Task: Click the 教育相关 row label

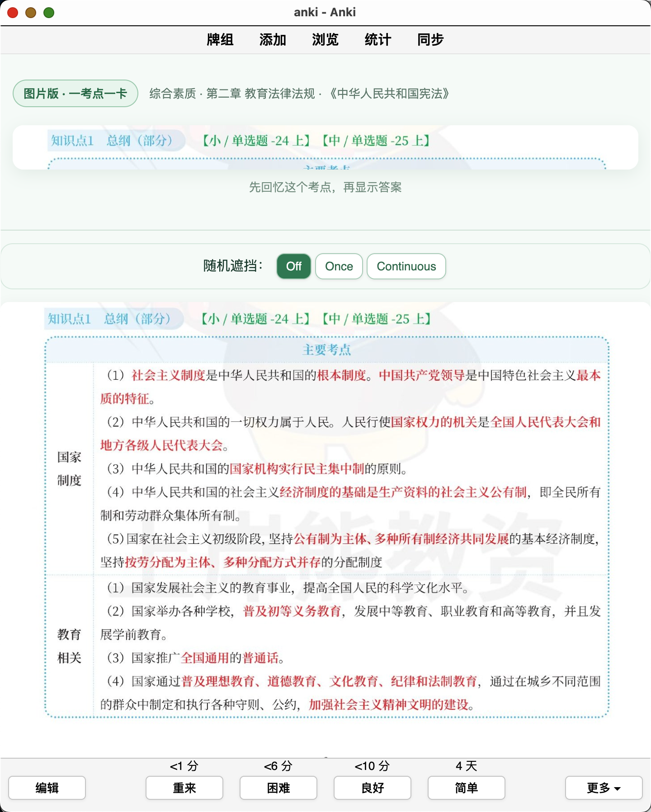Action: tap(69, 646)
